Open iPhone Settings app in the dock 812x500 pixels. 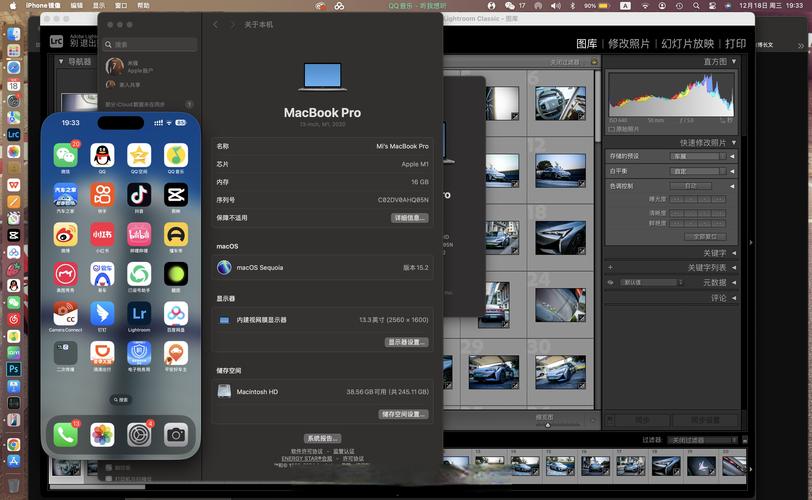coord(139,434)
